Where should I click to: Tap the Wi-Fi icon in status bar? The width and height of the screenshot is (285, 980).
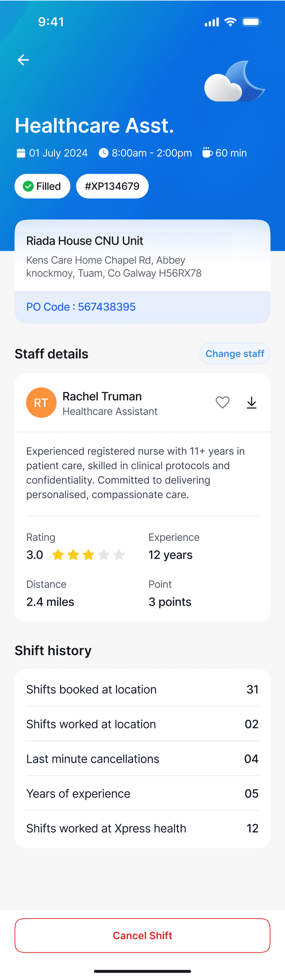pyautogui.click(x=230, y=22)
